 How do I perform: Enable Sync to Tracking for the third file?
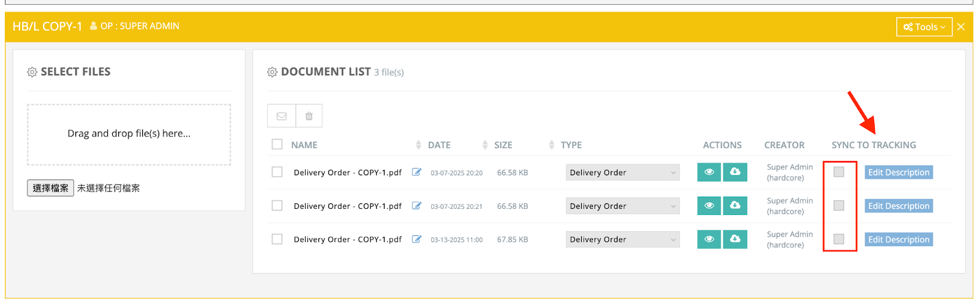pos(839,239)
